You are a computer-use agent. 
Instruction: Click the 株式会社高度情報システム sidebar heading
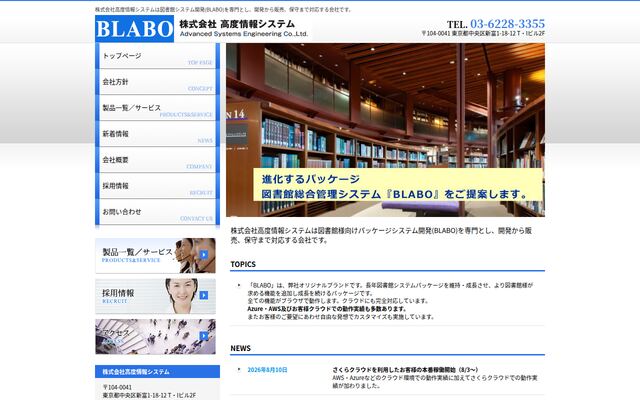136,372
